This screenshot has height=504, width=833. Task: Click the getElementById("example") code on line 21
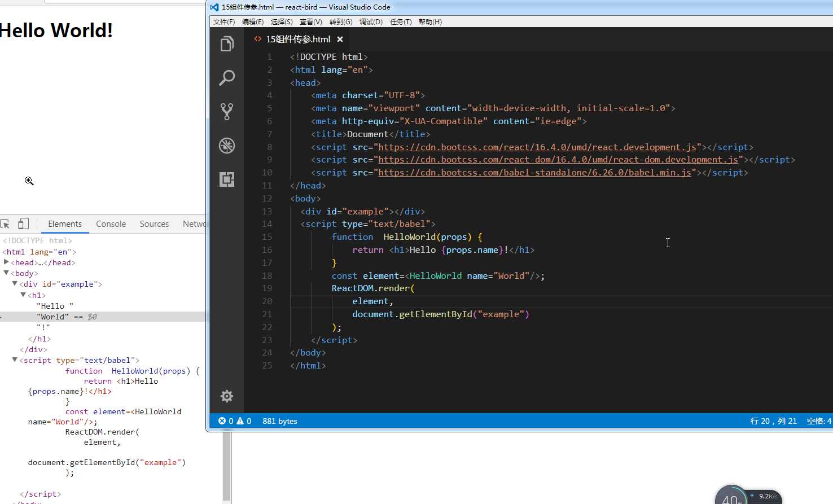pos(464,314)
